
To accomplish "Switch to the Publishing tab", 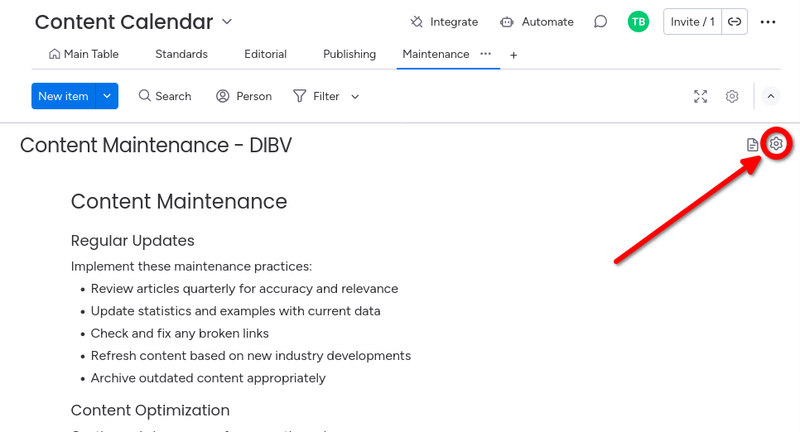I will click(349, 54).
